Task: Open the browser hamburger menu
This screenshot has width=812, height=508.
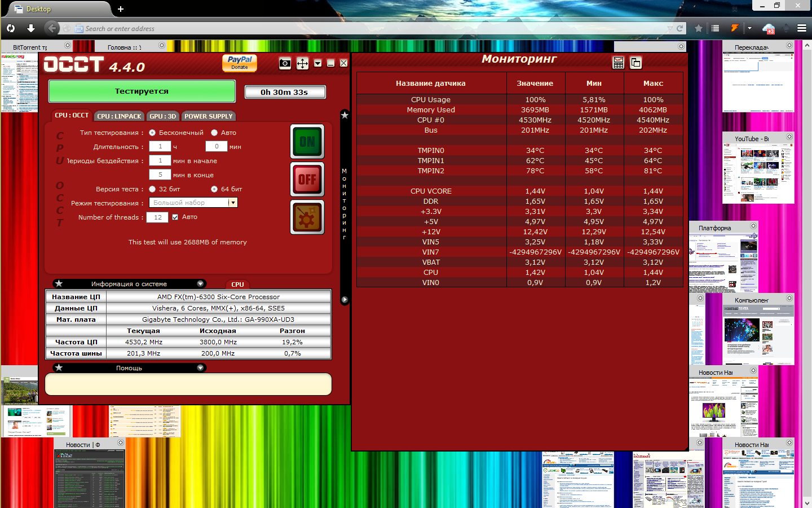Action: (x=802, y=28)
